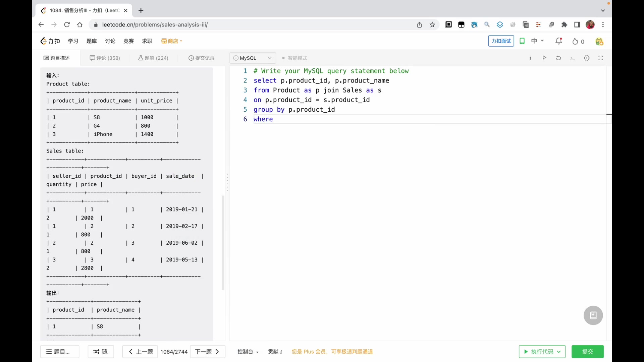Run code with the editor play icon

(x=544, y=58)
